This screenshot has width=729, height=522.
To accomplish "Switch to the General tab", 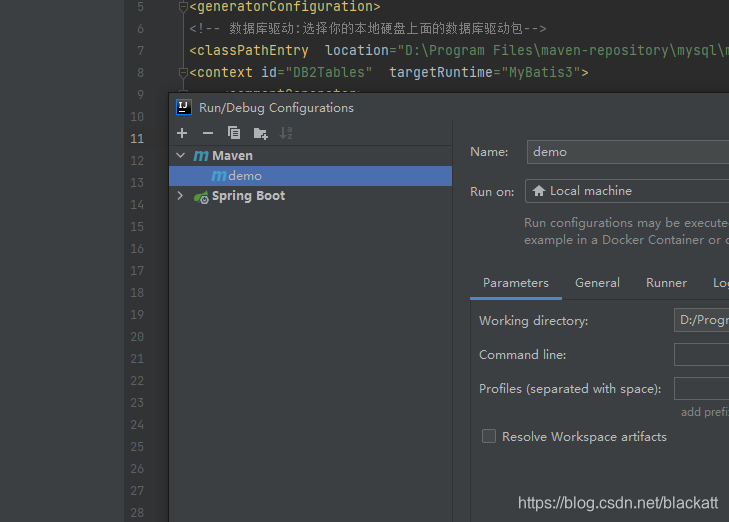I will (597, 283).
